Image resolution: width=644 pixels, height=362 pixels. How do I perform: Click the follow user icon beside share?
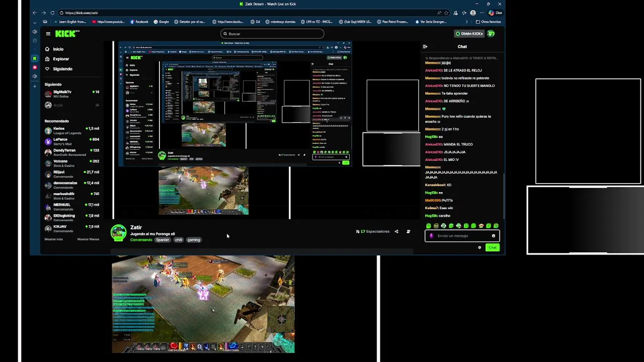tap(409, 232)
